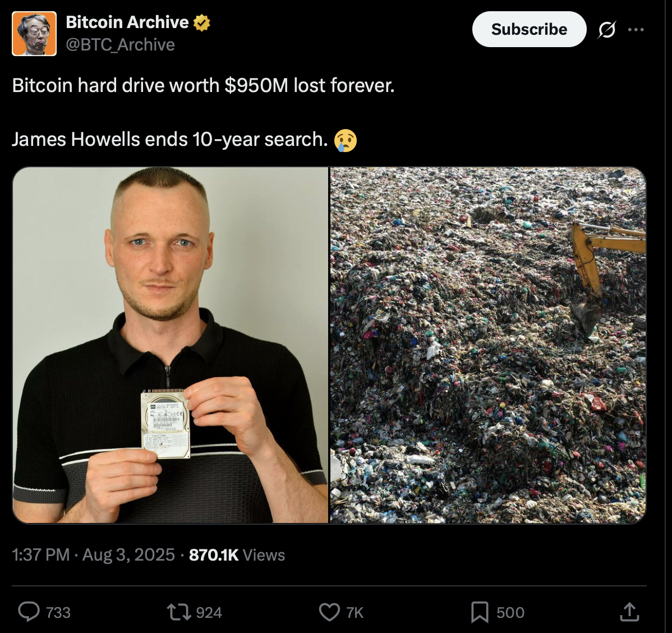Open the three-dot more options menu
Viewport: 672px width, 633px height.
[x=636, y=30]
